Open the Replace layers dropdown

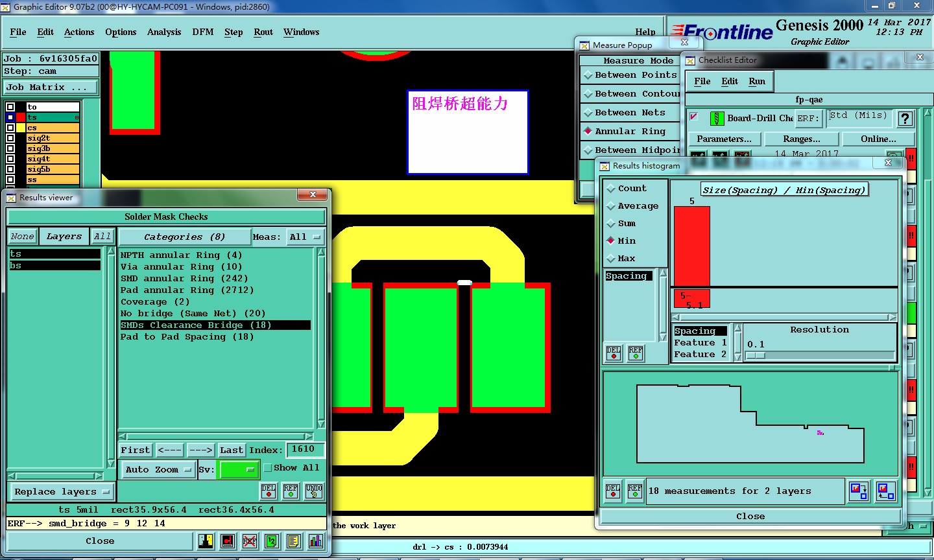tap(62, 492)
